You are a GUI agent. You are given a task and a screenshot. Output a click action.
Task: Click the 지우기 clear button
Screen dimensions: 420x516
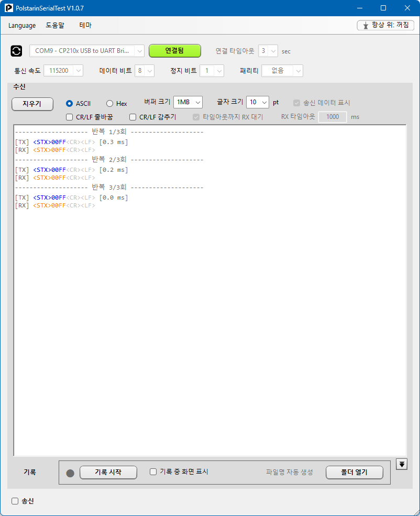click(x=32, y=104)
